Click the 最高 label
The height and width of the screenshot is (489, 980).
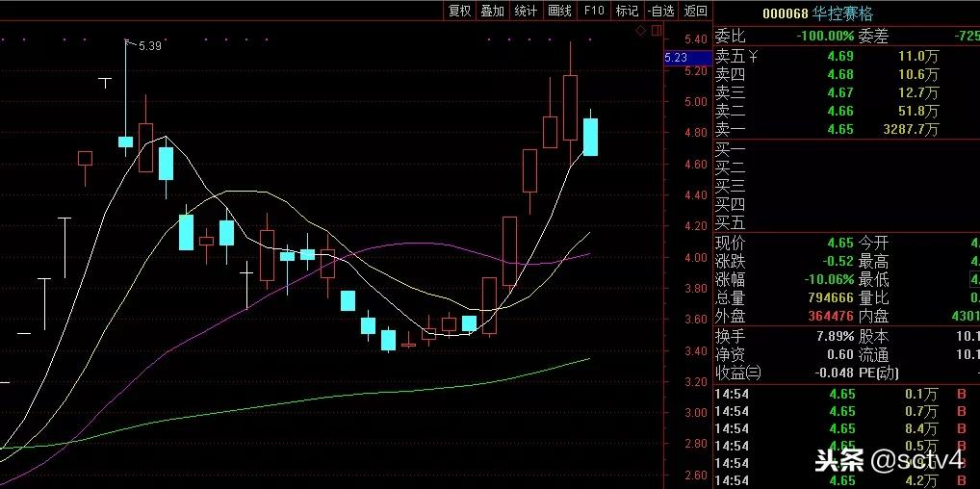click(x=873, y=262)
